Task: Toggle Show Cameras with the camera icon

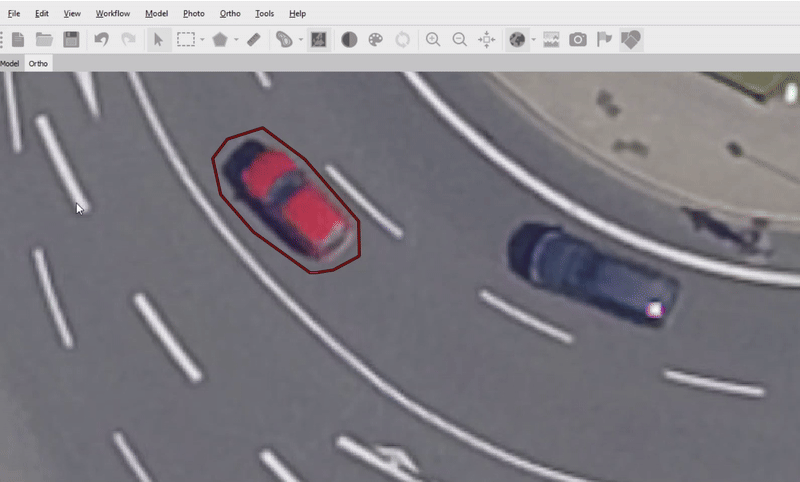Action: click(578, 40)
